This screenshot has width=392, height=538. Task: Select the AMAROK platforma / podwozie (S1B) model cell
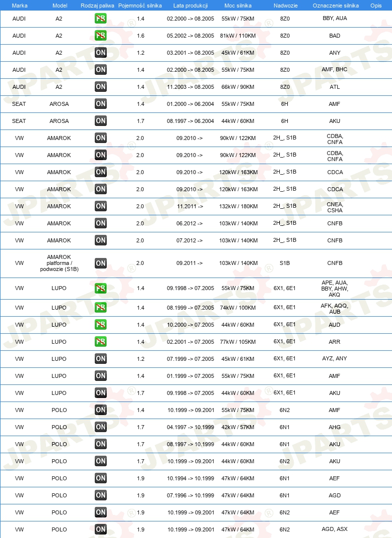[59, 263]
